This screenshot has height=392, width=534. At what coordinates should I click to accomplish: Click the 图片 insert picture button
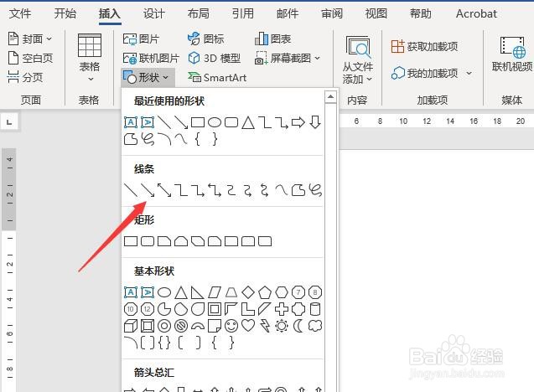point(141,39)
